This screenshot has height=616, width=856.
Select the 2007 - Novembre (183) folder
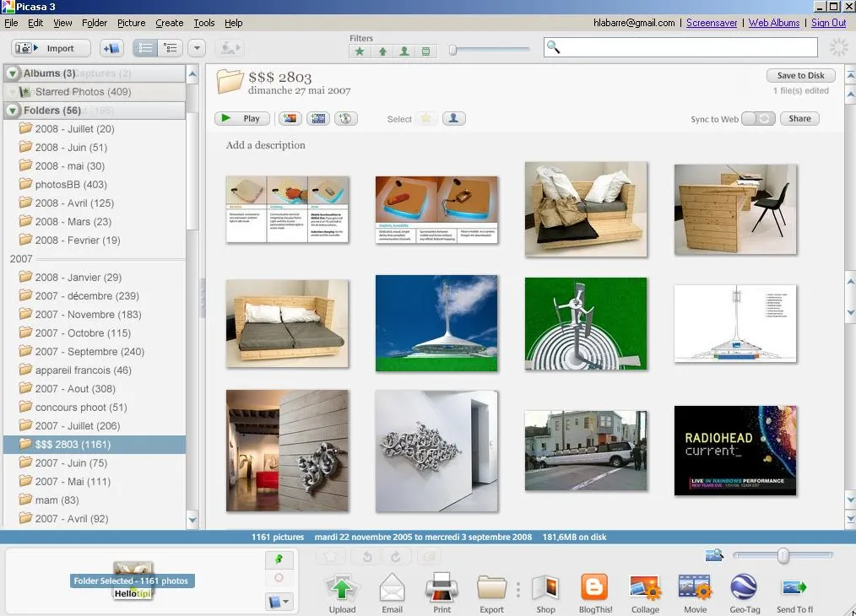(88, 314)
